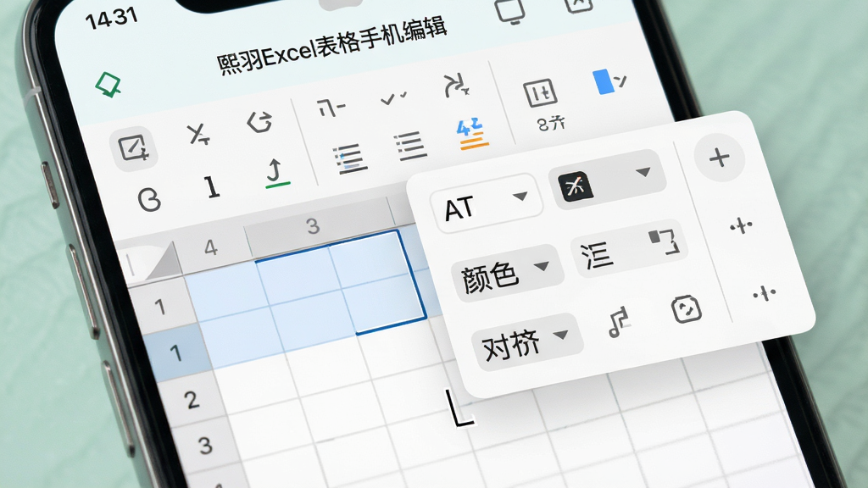This screenshot has height=488, width=868.
Task: Select the edit pencil square icon
Action: point(133,147)
